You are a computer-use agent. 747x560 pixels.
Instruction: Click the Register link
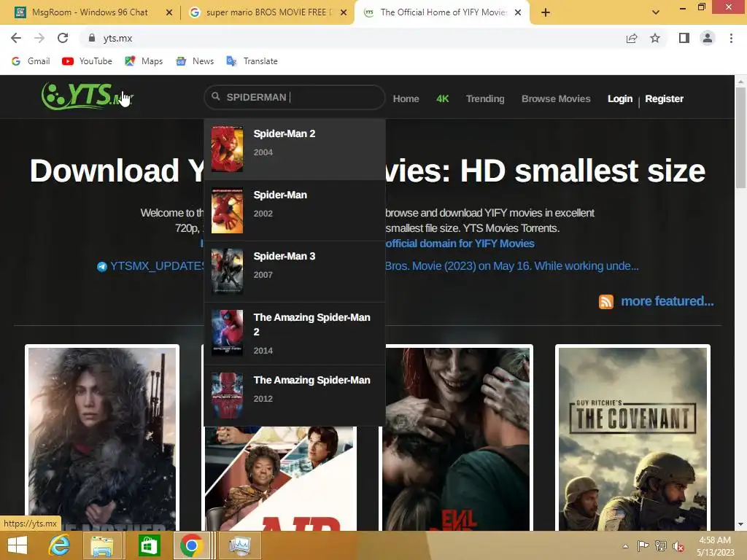click(664, 98)
